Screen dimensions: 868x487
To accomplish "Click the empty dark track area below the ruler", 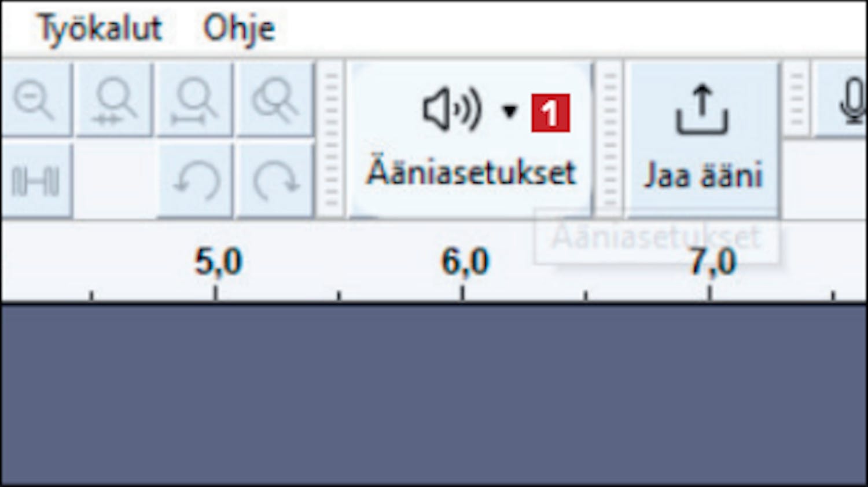I will point(434,394).
